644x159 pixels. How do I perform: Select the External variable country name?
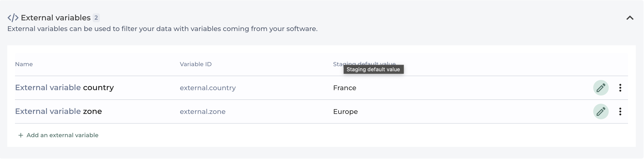point(64,87)
